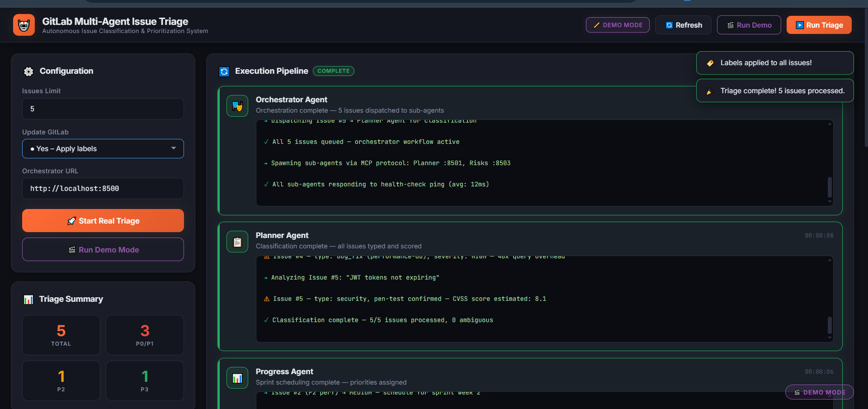Viewport: 868px width, 409px height.
Task: Click the Orchestrator log scroll-up arrow
Action: (x=830, y=124)
